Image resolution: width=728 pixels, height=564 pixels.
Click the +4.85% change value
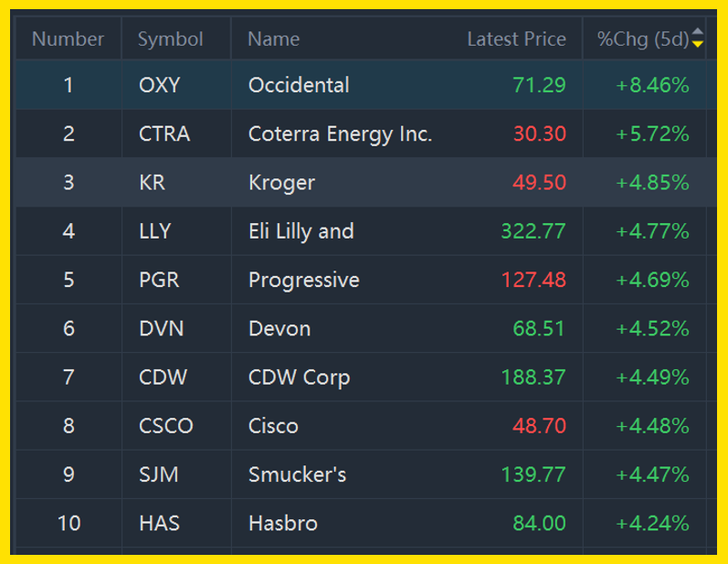[x=652, y=183]
